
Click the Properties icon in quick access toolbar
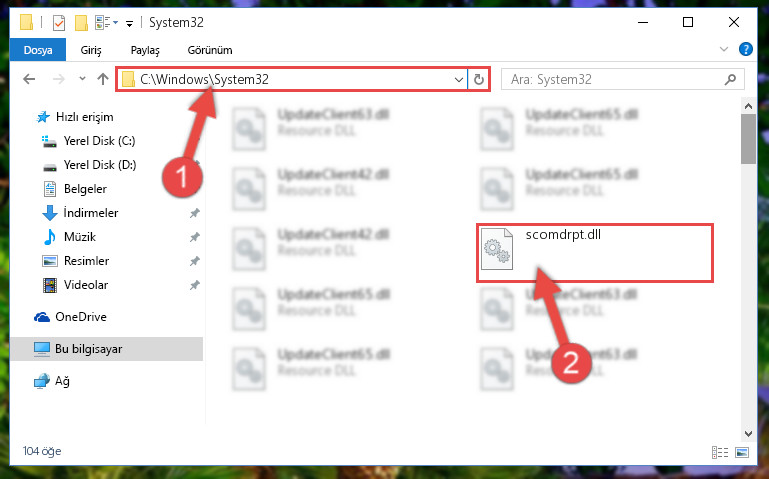point(59,23)
